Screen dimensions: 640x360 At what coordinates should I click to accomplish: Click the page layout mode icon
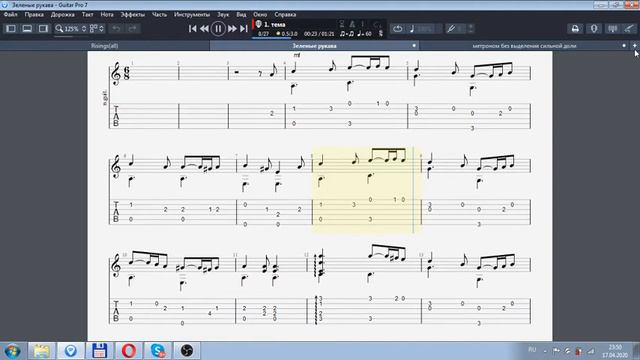point(94,29)
